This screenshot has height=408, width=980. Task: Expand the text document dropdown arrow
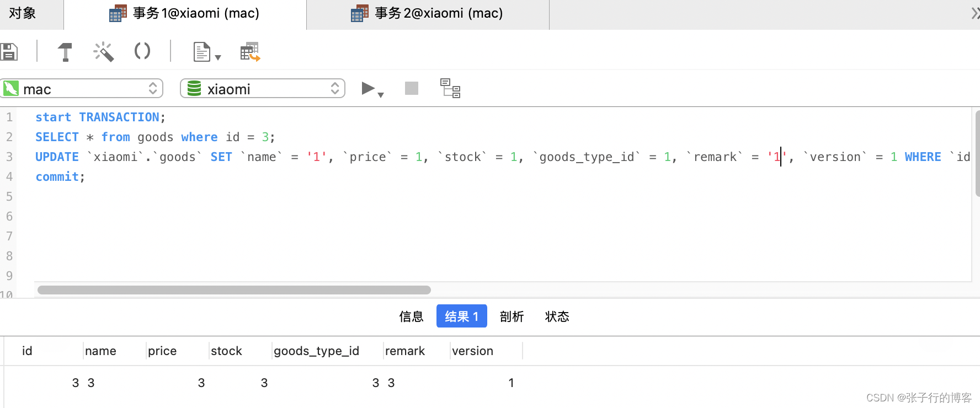[218, 57]
